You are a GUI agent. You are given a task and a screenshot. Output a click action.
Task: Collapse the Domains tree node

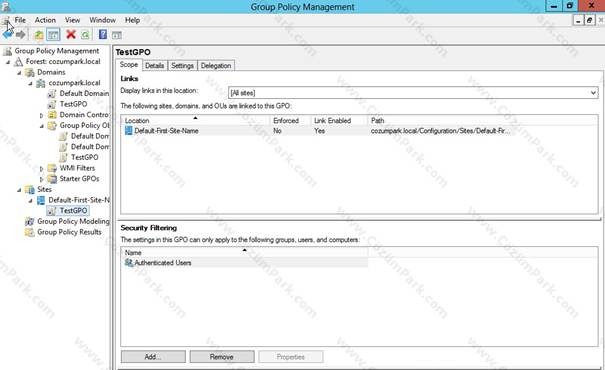coord(19,73)
